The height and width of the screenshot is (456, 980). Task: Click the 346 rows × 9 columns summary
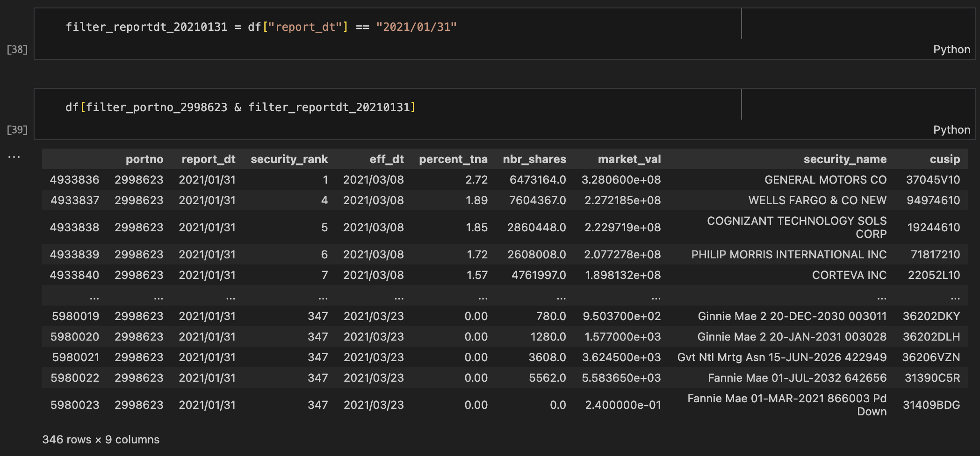tap(101, 440)
